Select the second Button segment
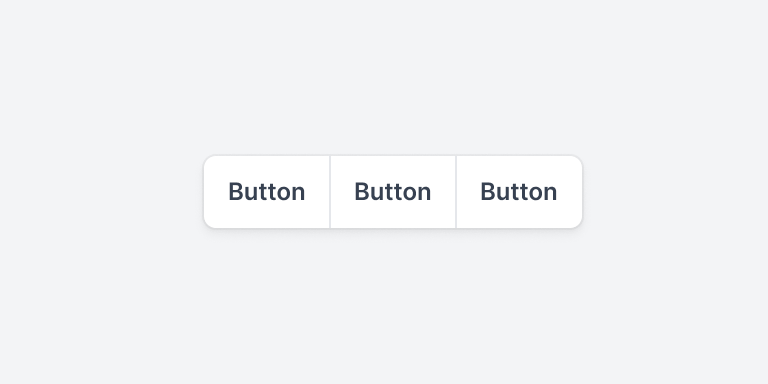 point(393,192)
